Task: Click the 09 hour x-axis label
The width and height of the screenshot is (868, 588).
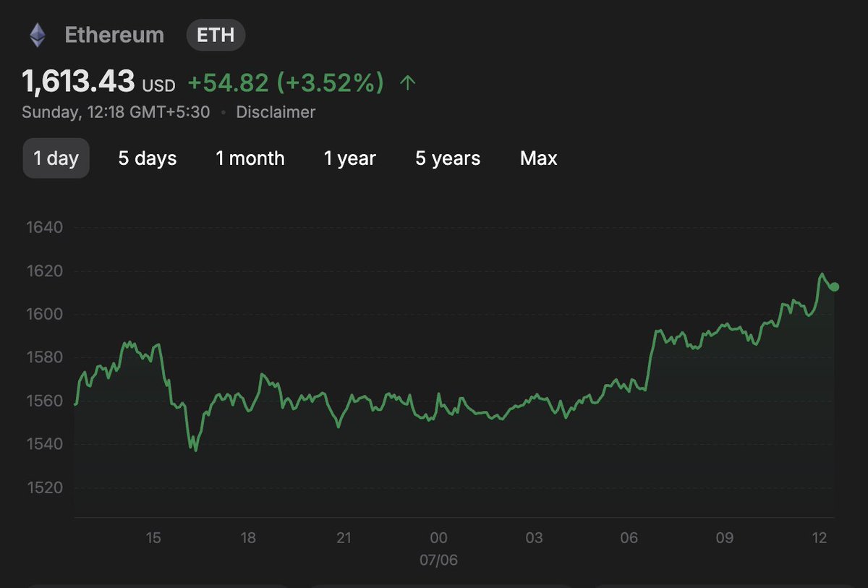Action: 725,537
